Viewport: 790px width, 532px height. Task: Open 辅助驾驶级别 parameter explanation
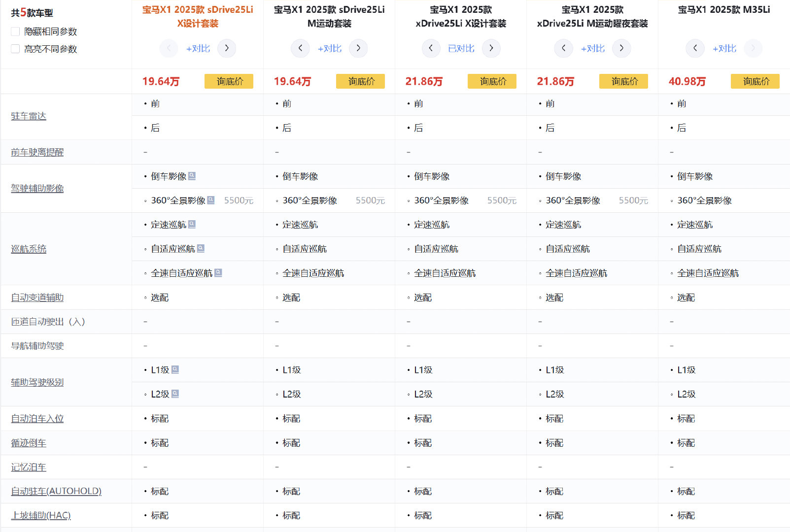coord(37,382)
